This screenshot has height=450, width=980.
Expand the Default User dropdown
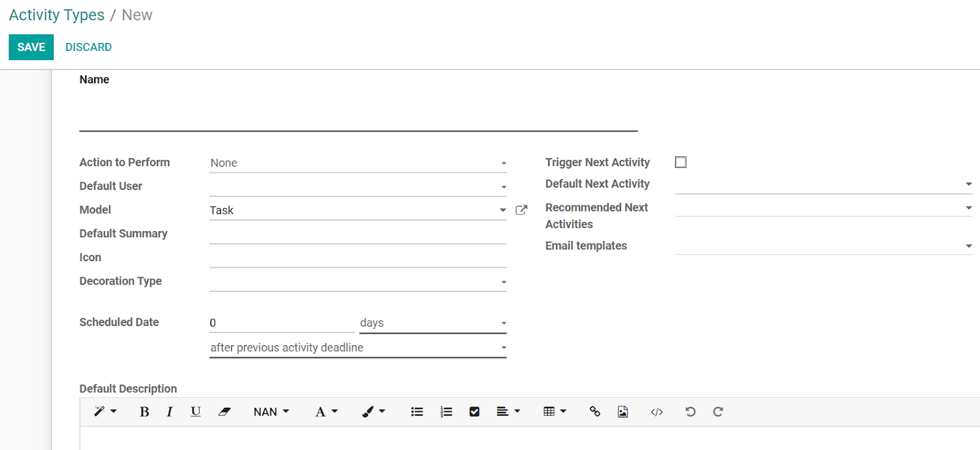[x=358, y=186]
